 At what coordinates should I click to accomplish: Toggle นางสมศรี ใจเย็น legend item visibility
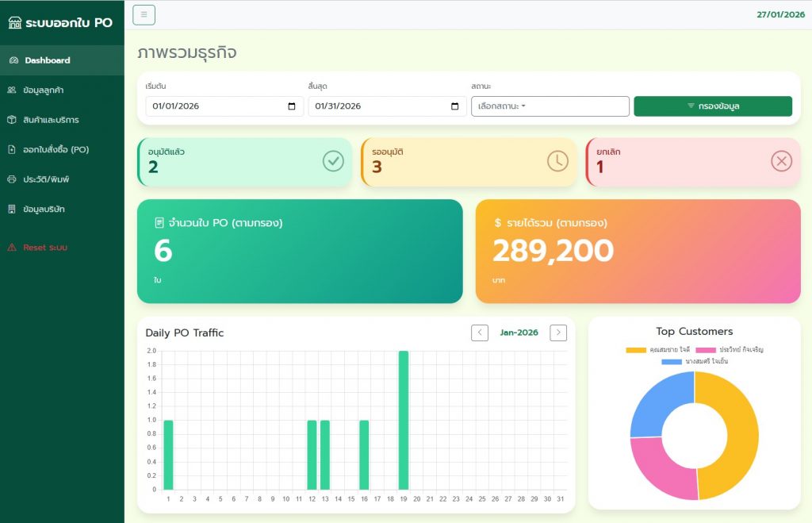695,361
